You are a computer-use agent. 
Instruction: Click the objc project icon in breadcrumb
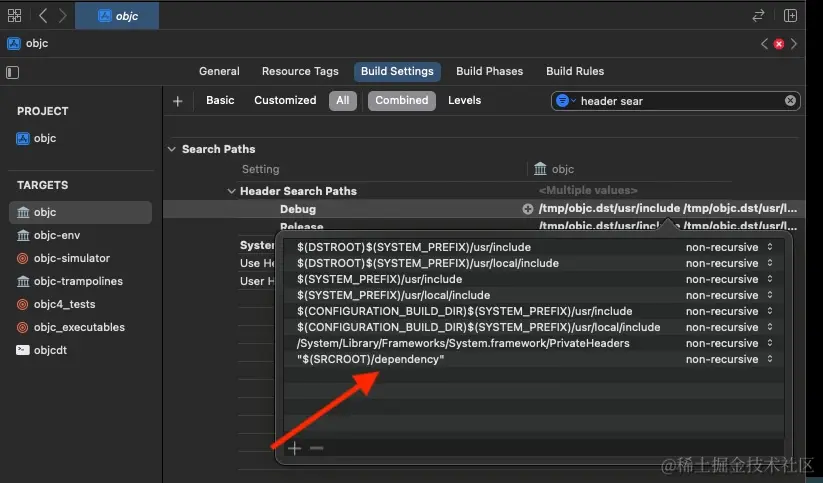[14, 44]
